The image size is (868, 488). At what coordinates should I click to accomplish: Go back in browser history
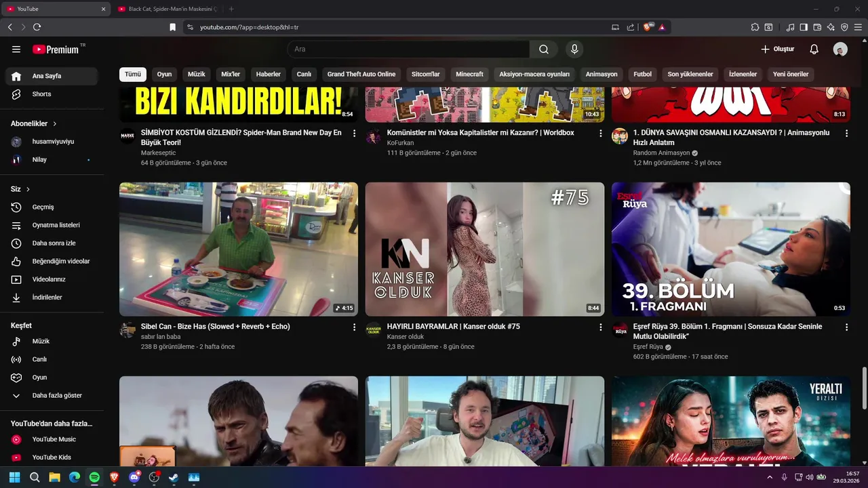coord(9,27)
